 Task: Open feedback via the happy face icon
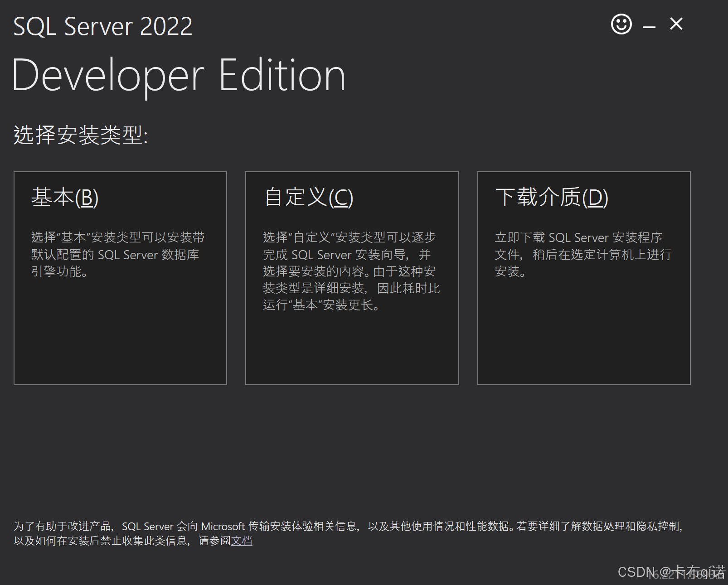(x=621, y=25)
